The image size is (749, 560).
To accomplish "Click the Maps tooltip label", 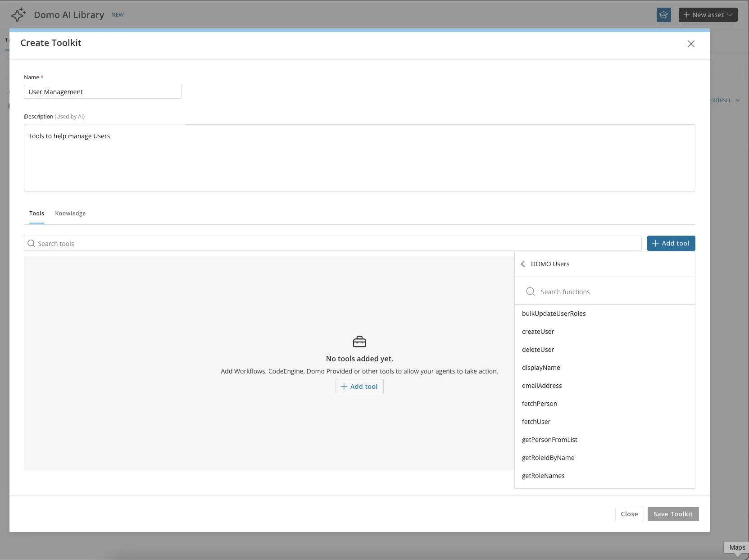I will click(x=737, y=547).
